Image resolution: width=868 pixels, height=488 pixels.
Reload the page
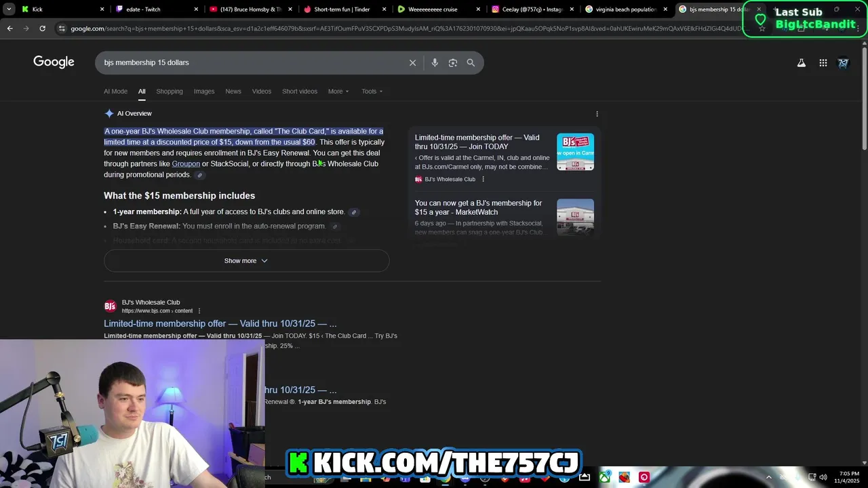point(42,28)
